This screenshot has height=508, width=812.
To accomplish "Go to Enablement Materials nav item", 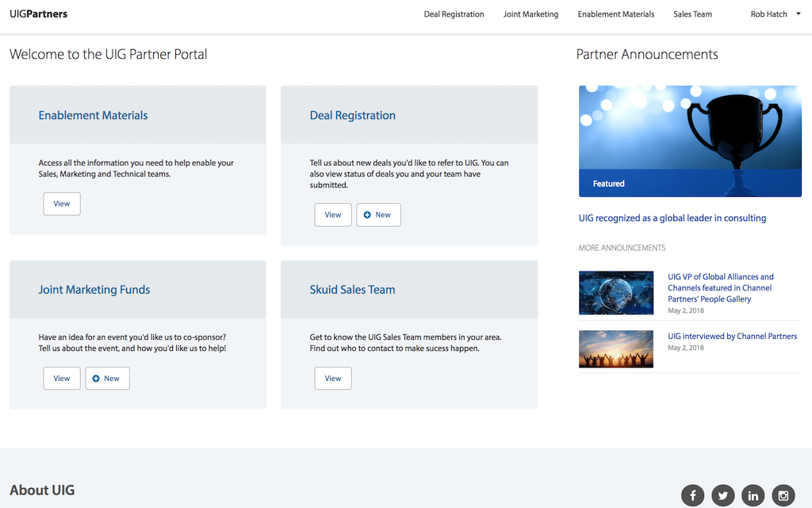I will [x=615, y=14].
